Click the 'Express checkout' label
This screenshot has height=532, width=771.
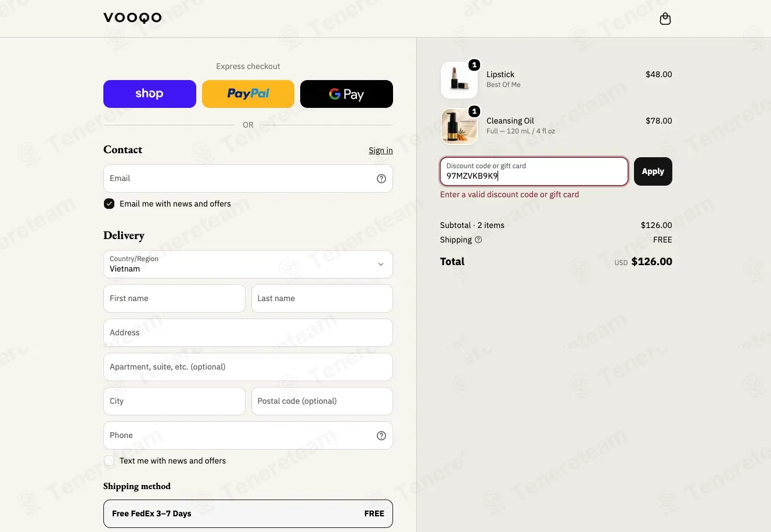248,66
